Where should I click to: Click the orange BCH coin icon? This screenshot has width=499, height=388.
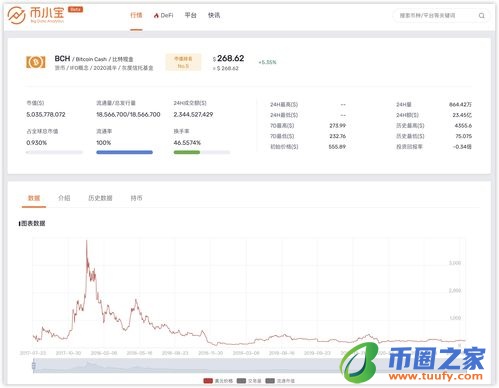point(36,62)
